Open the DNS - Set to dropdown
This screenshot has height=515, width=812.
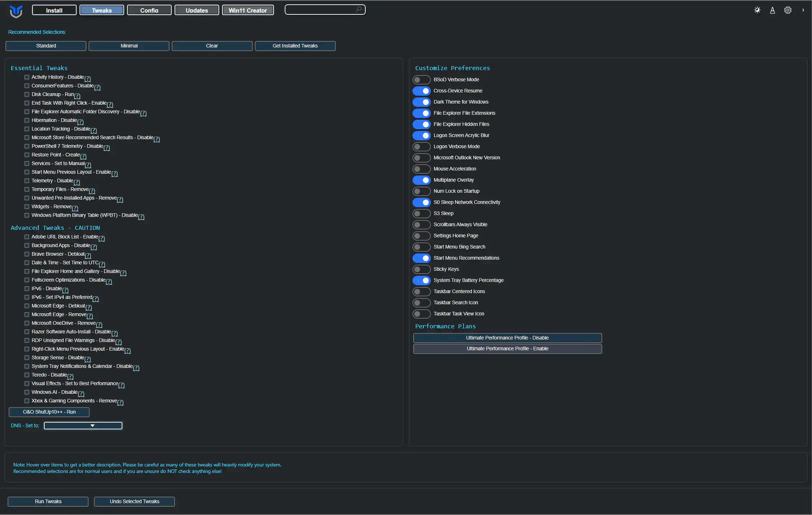click(83, 425)
